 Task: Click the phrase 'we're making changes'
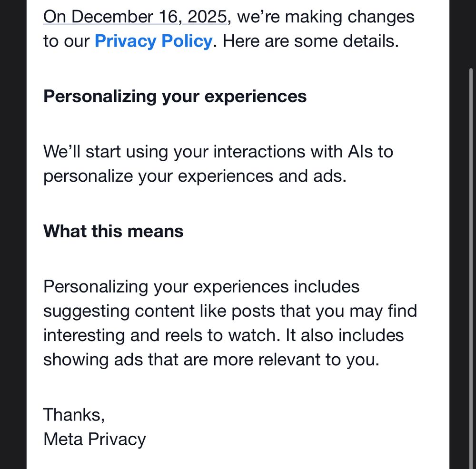325,17
